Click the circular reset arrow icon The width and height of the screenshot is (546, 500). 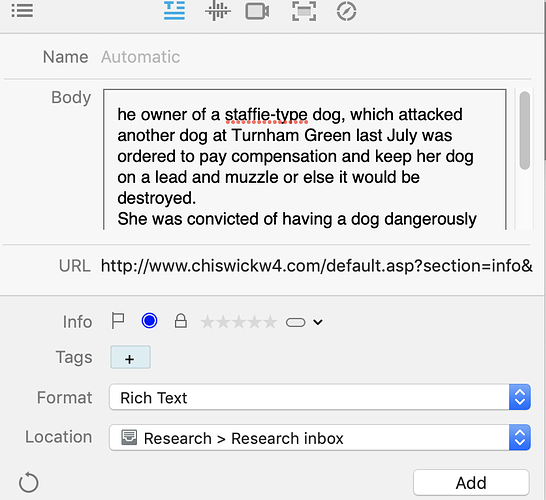coord(29,483)
